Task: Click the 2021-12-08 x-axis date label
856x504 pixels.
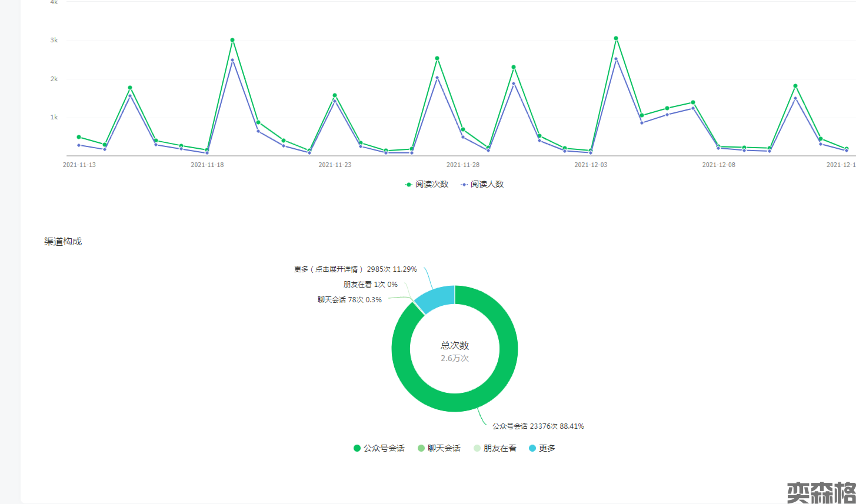Action: point(718,165)
